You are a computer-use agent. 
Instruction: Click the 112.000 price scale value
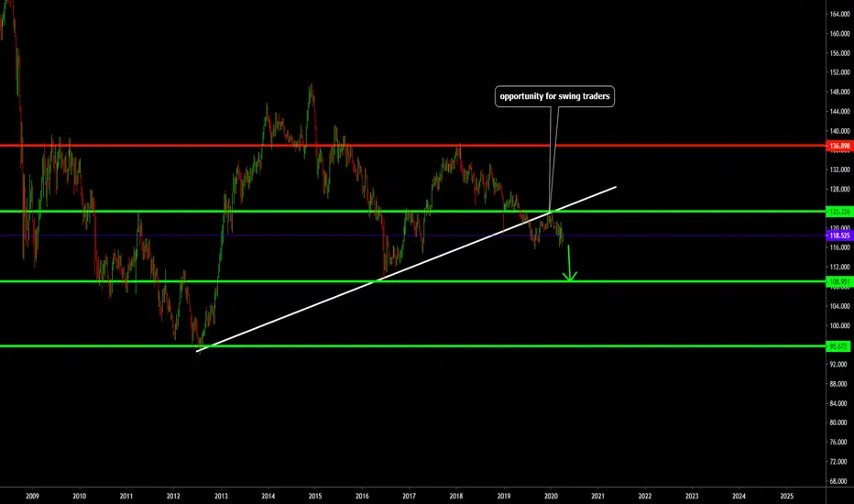pyautogui.click(x=840, y=267)
